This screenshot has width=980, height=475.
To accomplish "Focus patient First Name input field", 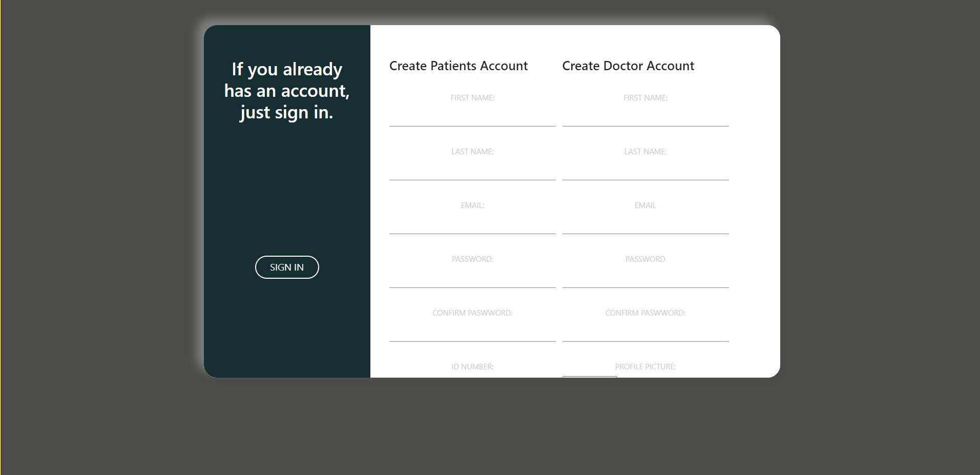I will (472, 116).
